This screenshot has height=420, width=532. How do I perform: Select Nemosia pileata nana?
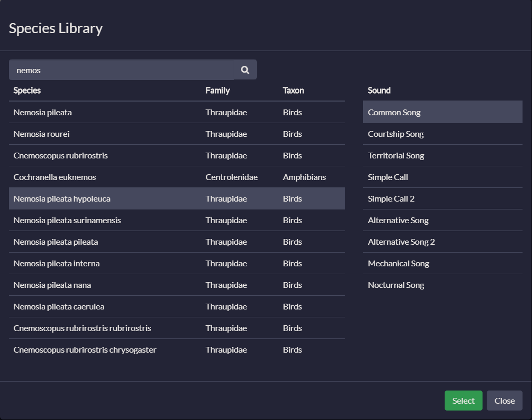click(177, 285)
